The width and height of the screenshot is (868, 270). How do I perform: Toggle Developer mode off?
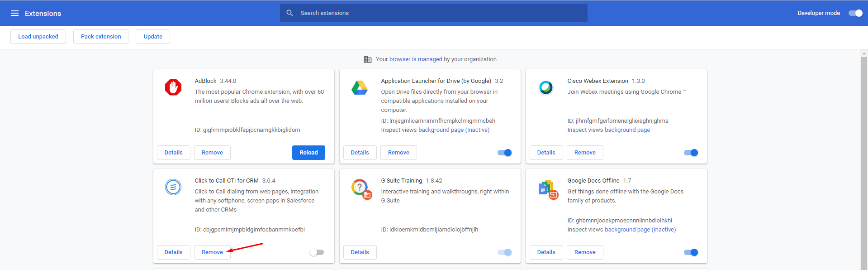[855, 13]
